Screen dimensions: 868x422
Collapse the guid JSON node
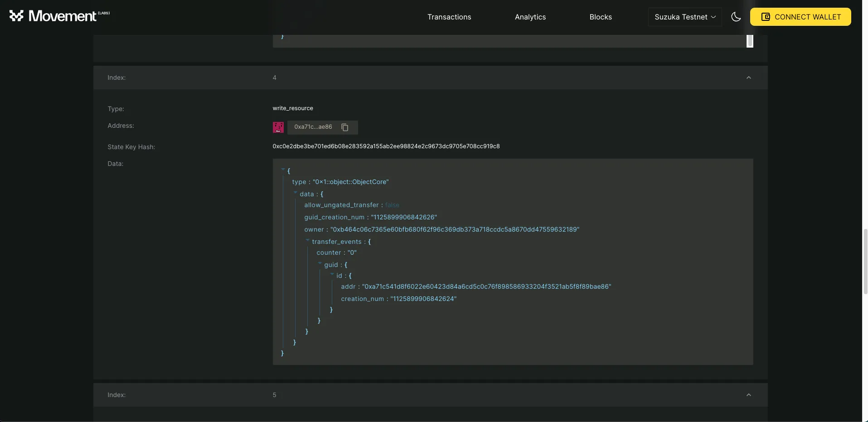click(320, 263)
